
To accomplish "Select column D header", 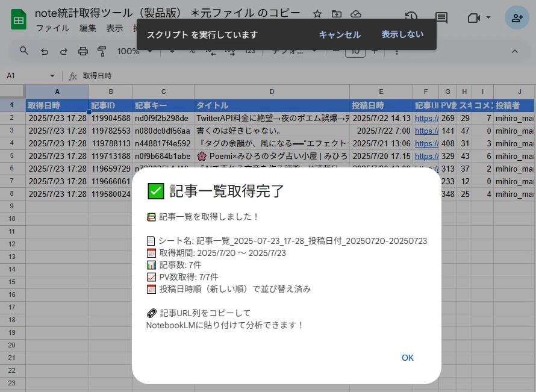I will tap(272, 92).
